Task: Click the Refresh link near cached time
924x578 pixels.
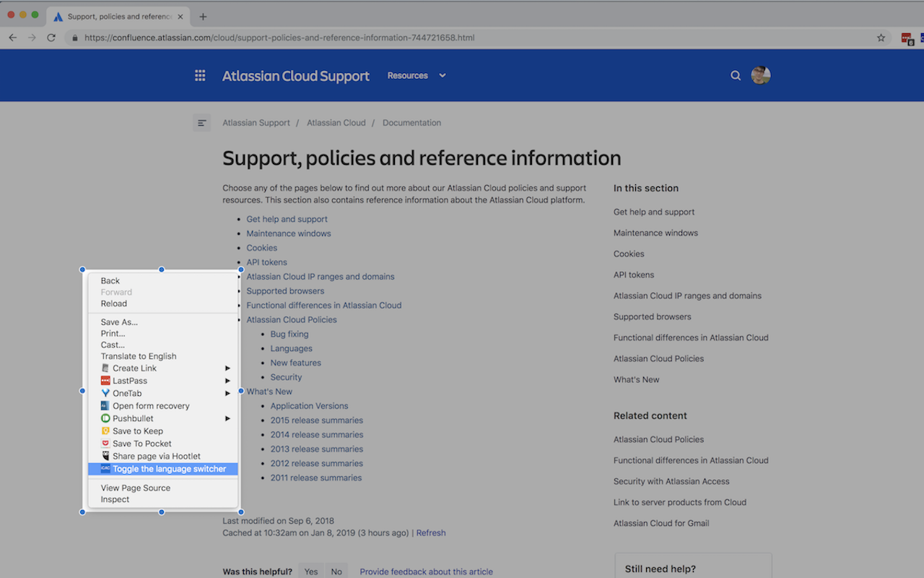Action: click(x=431, y=533)
